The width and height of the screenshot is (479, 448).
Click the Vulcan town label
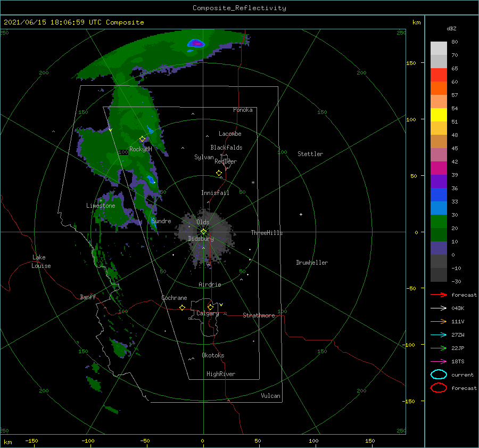tap(270, 396)
